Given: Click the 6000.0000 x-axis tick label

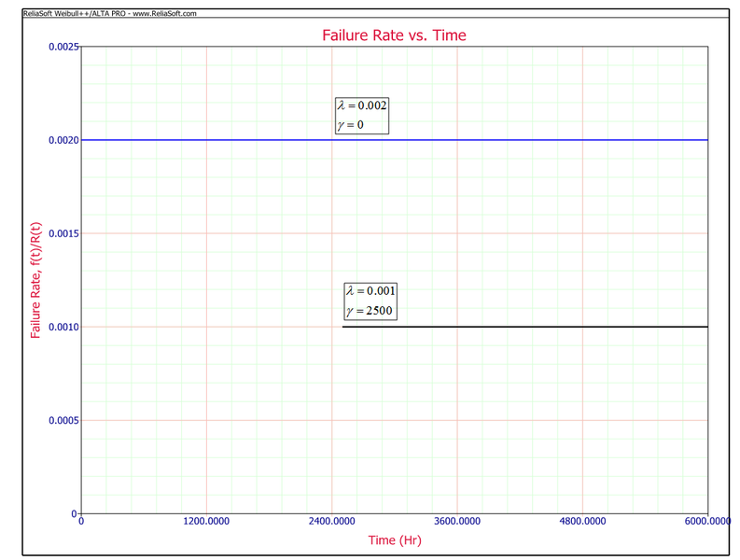Looking at the screenshot, I should 705,523.
